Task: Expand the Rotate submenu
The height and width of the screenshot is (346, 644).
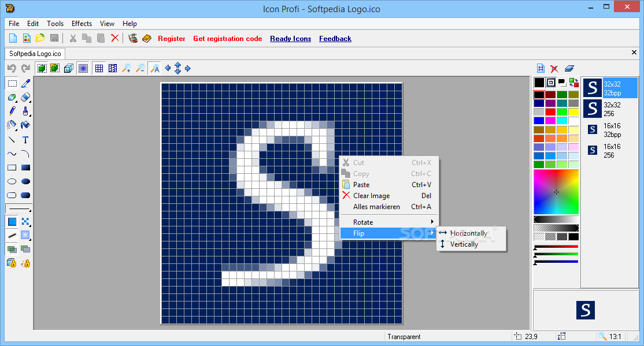Action: coord(388,222)
